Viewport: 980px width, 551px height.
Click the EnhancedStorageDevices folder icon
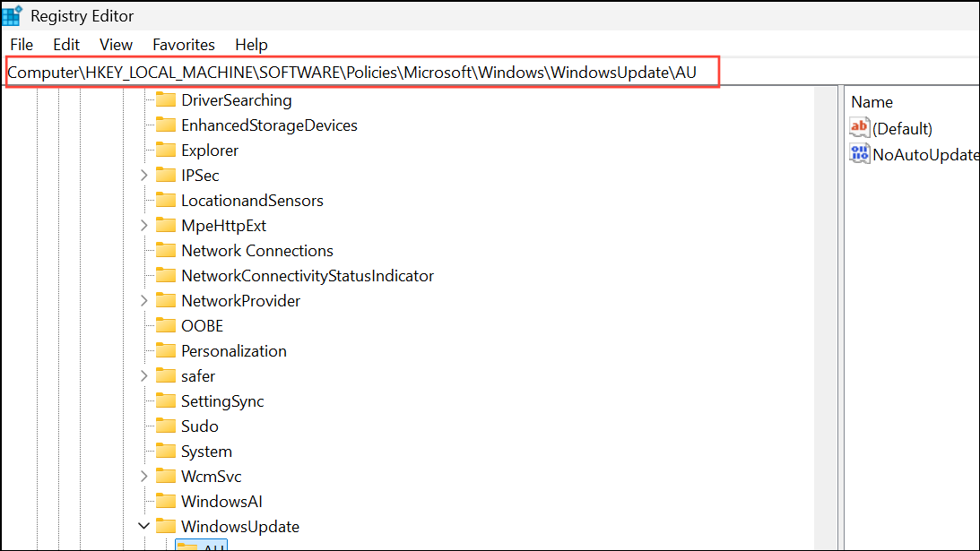(165, 125)
